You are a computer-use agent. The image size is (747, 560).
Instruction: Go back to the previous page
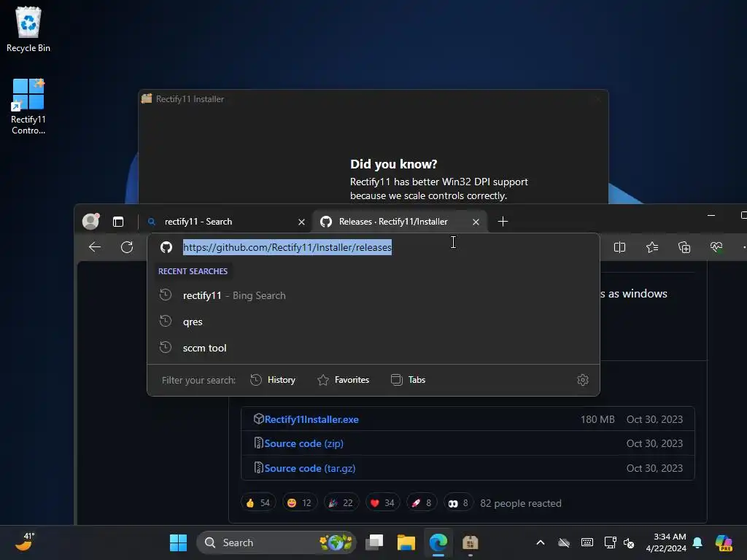(95, 247)
